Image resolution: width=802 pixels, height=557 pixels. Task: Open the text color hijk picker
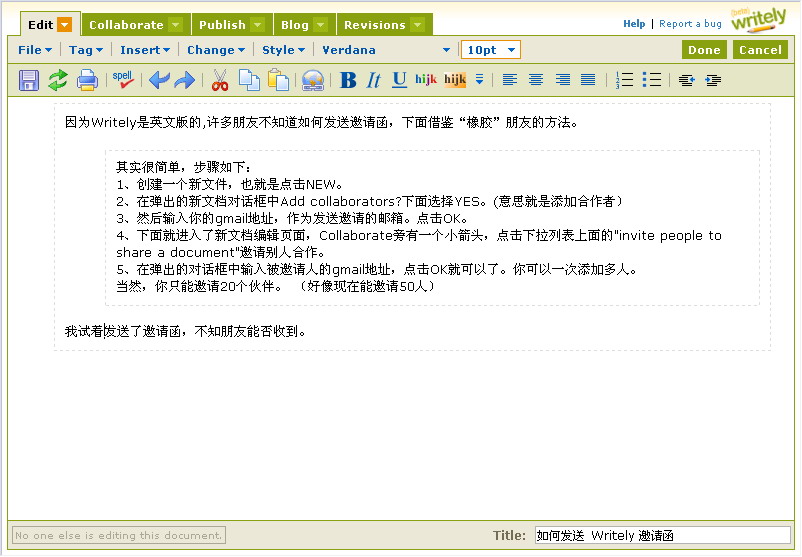click(426, 79)
